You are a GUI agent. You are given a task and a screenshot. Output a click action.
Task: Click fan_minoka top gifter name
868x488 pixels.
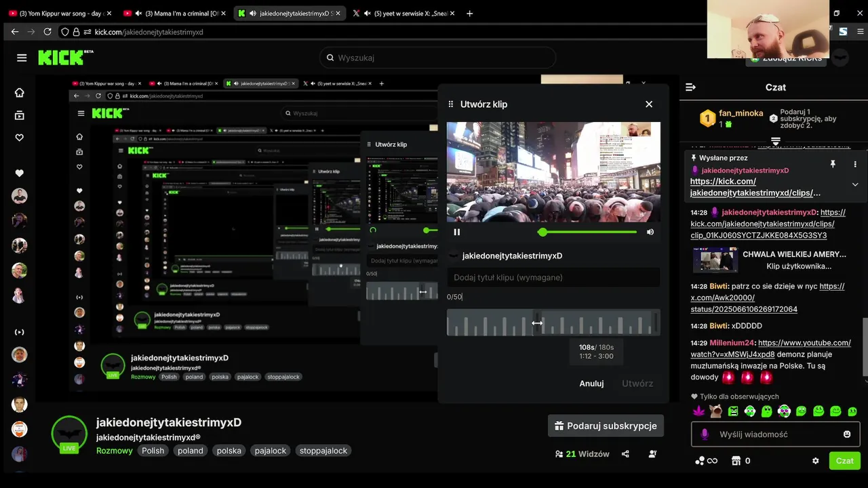(x=741, y=113)
